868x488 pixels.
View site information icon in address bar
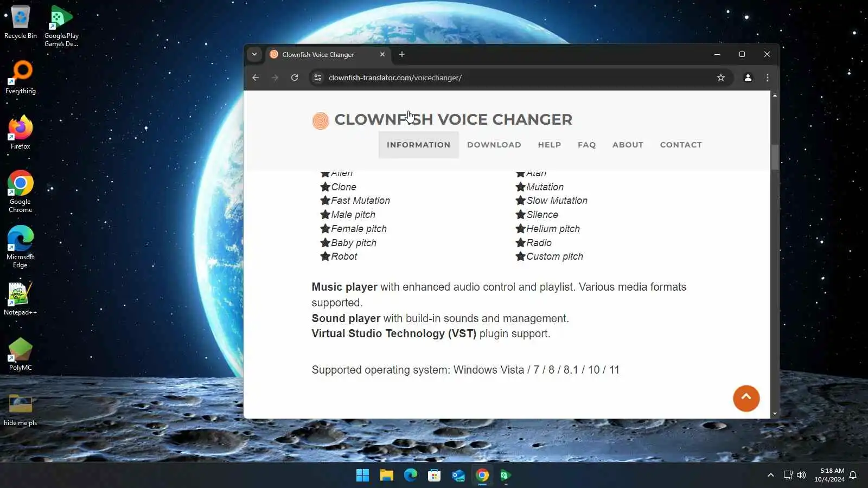pyautogui.click(x=318, y=78)
